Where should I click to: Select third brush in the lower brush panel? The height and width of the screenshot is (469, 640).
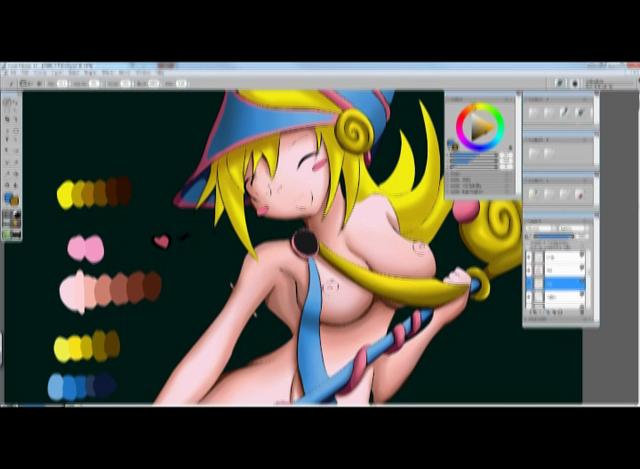[x=564, y=194]
